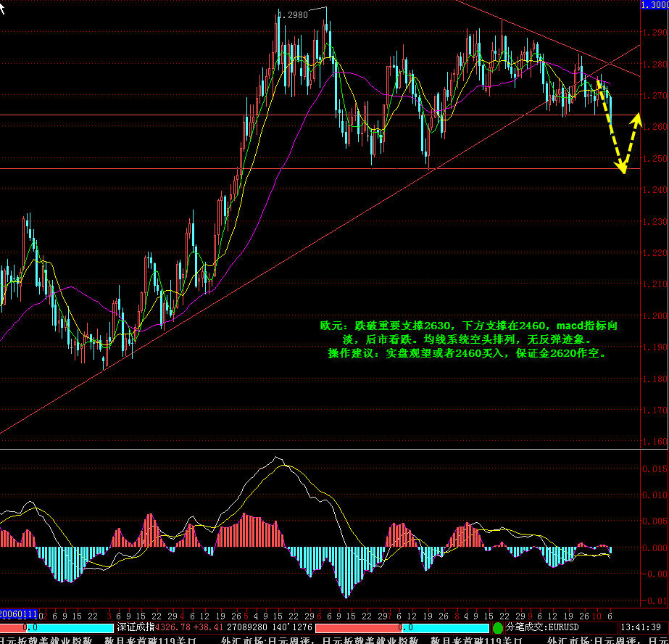Click the red-cyan ratio bar left of 深证成指

pos(57,628)
